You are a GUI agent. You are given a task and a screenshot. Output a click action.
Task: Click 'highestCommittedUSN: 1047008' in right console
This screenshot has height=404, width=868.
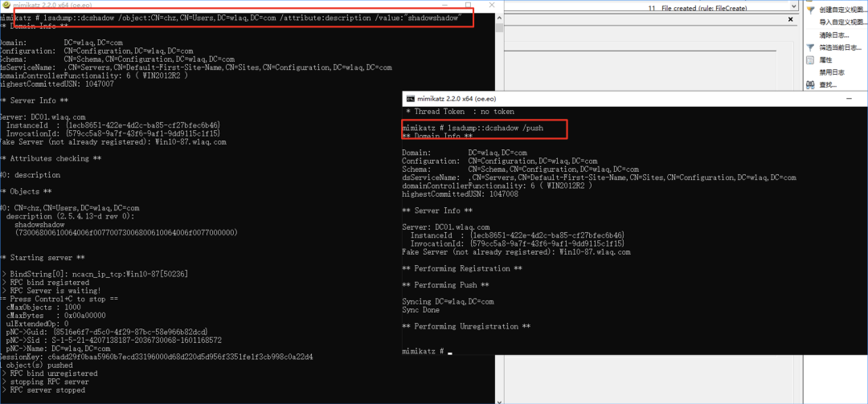[x=460, y=194]
